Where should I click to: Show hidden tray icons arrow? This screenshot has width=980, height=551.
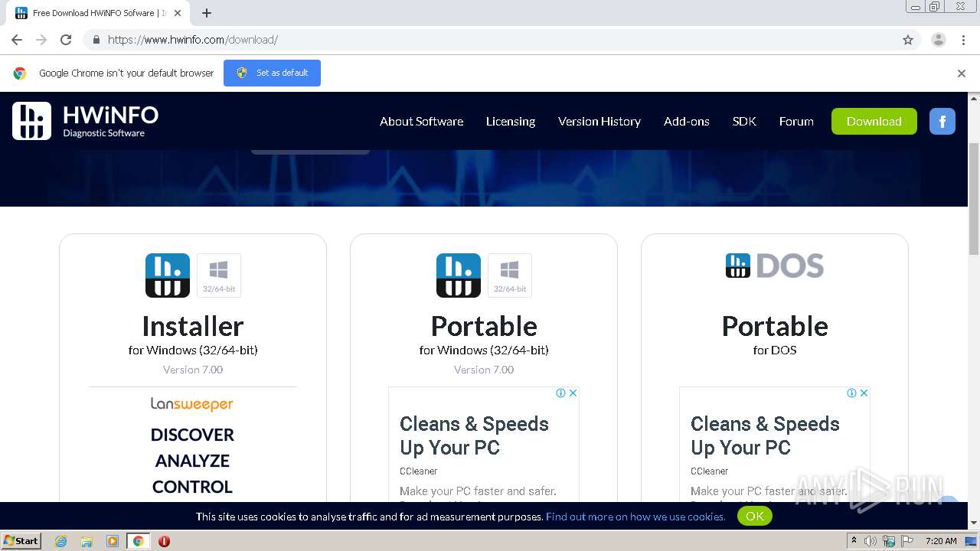click(x=854, y=541)
